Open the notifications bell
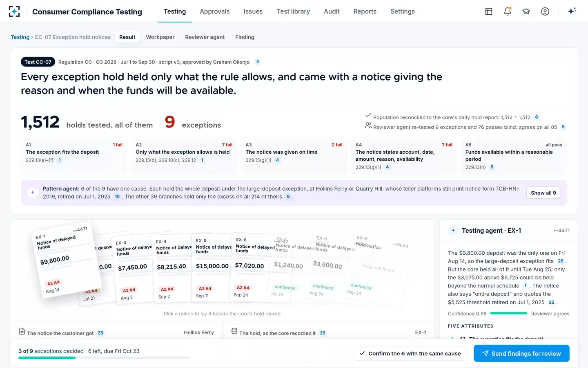Viewport: 588px width, 368px height. click(x=508, y=11)
